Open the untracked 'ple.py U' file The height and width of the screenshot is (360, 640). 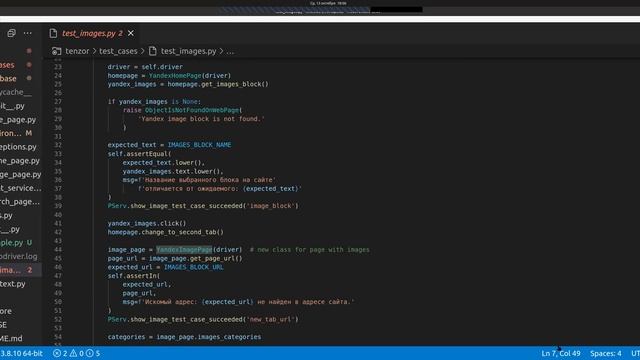(16, 242)
